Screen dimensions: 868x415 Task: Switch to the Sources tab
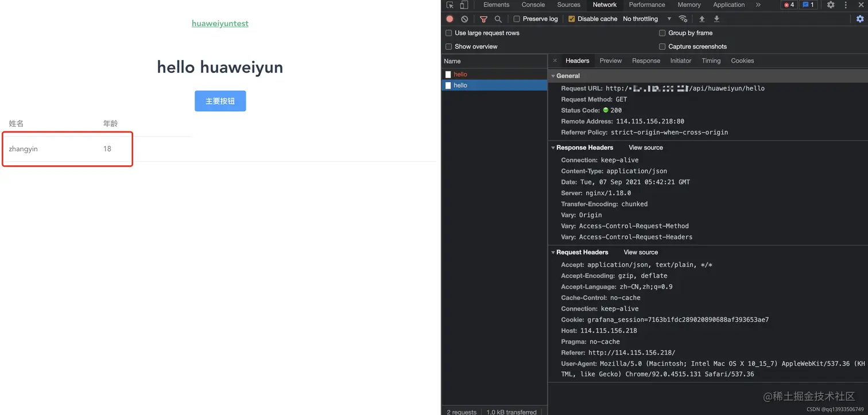pyautogui.click(x=568, y=5)
